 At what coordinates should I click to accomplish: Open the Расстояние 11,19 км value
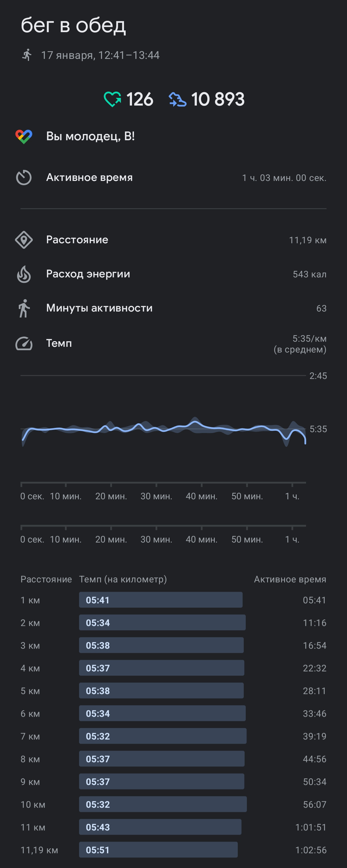(x=307, y=240)
